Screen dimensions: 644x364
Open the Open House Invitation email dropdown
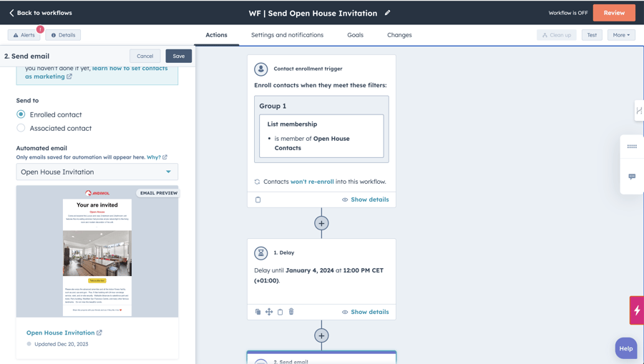[97, 172]
